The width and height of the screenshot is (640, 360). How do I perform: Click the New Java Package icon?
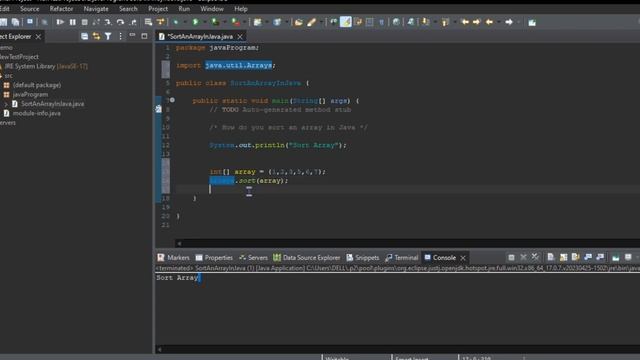(257, 22)
